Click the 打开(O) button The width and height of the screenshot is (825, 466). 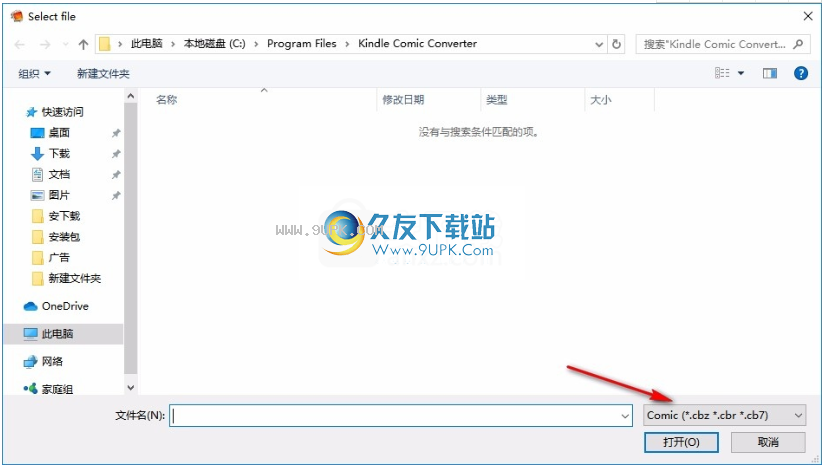click(681, 442)
